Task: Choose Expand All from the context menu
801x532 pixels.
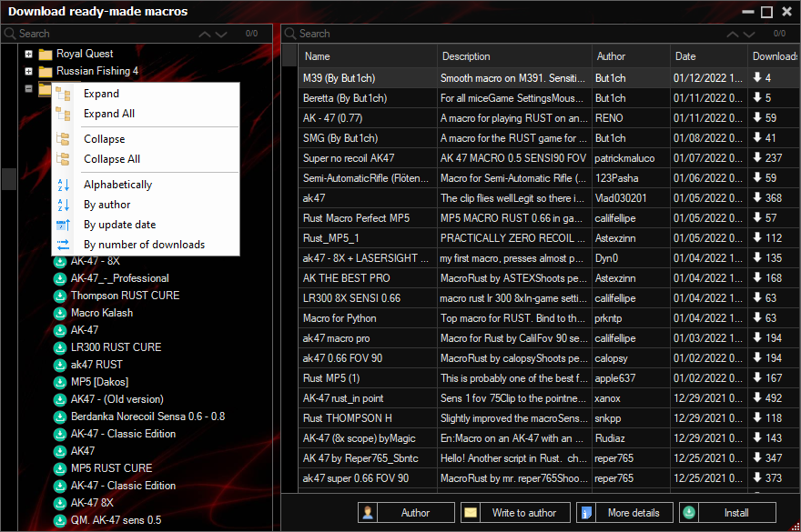Action: coord(146,114)
